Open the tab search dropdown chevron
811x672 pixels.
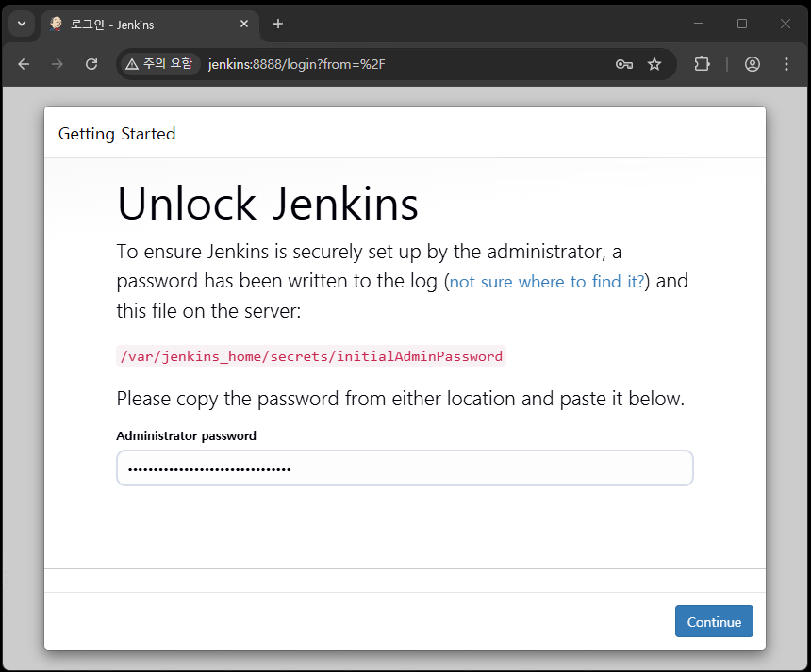click(22, 24)
